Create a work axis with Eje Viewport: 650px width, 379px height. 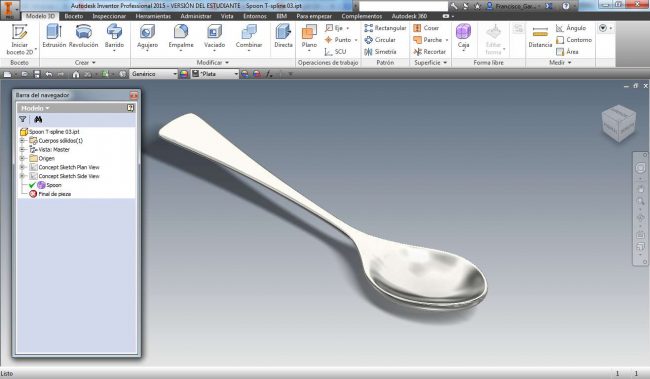pos(337,28)
